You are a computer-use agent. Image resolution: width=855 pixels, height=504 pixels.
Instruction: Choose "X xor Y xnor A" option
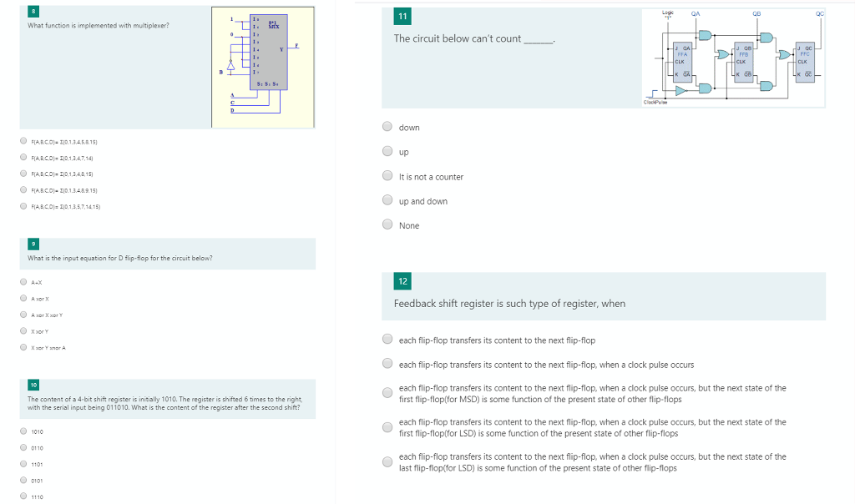[23, 347]
